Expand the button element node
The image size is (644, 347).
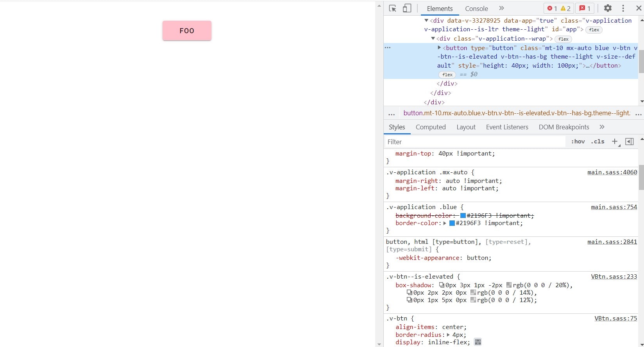[439, 48]
